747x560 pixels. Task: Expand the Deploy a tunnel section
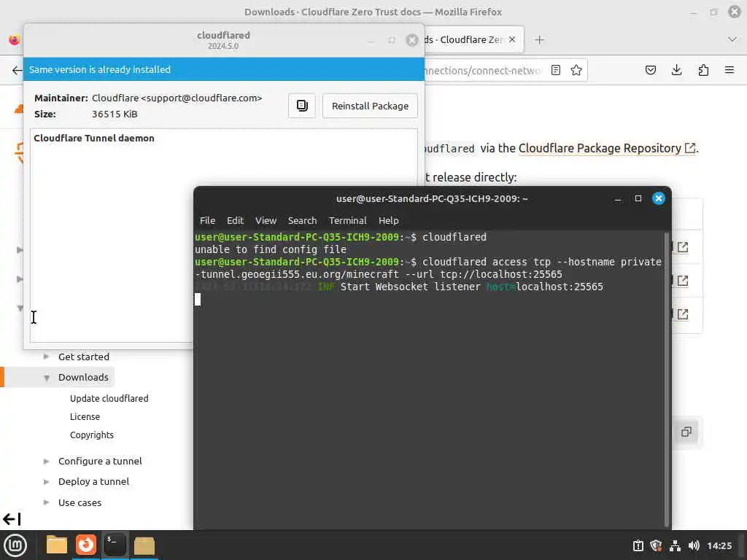pyautogui.click(x=46, y=481)
